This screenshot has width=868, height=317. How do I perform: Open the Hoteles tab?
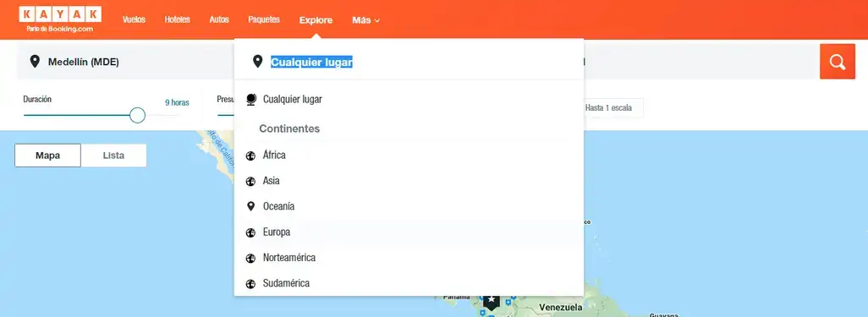(x=177, y=19)
